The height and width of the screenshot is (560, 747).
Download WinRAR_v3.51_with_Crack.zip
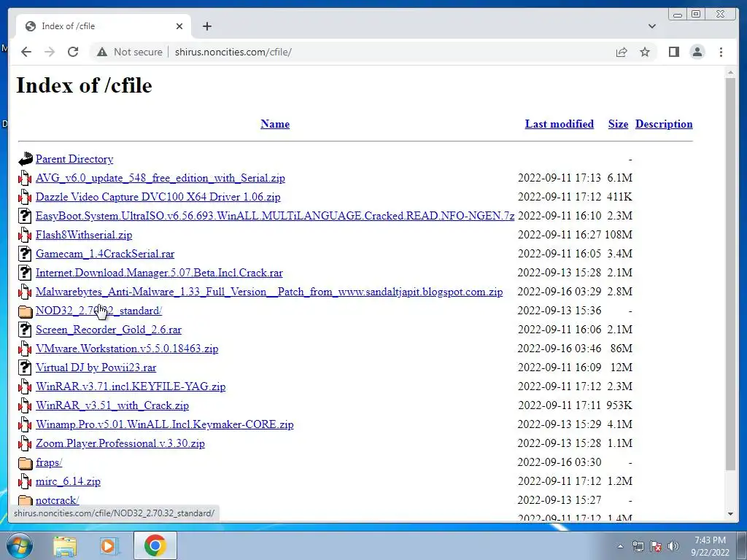[x=112, y=405]
